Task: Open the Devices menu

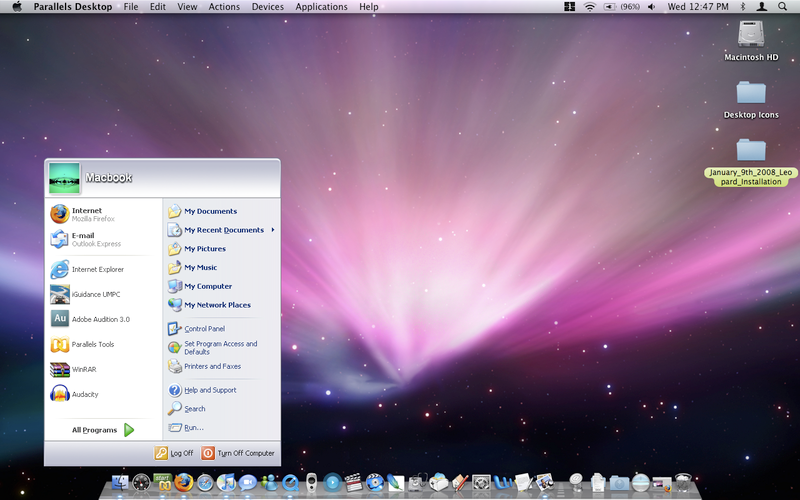Action: click(267, 7)
